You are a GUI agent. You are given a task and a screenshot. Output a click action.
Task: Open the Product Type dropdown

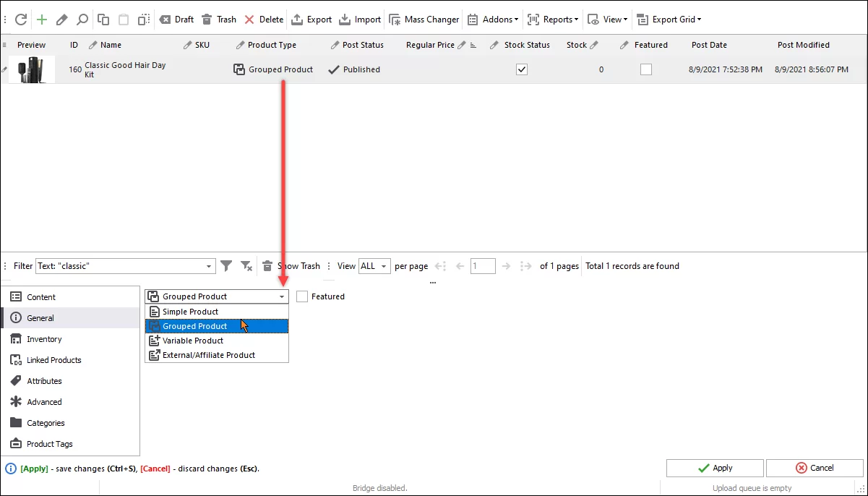click(x=282, y=296)
